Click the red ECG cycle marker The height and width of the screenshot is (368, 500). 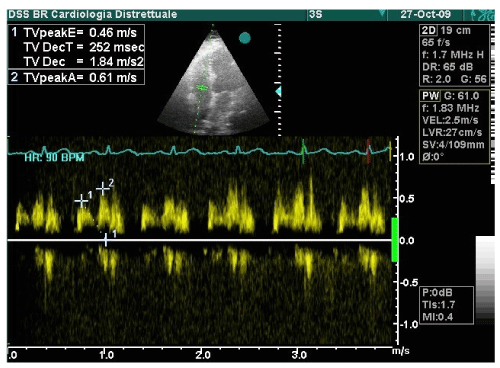click(368, 152)
